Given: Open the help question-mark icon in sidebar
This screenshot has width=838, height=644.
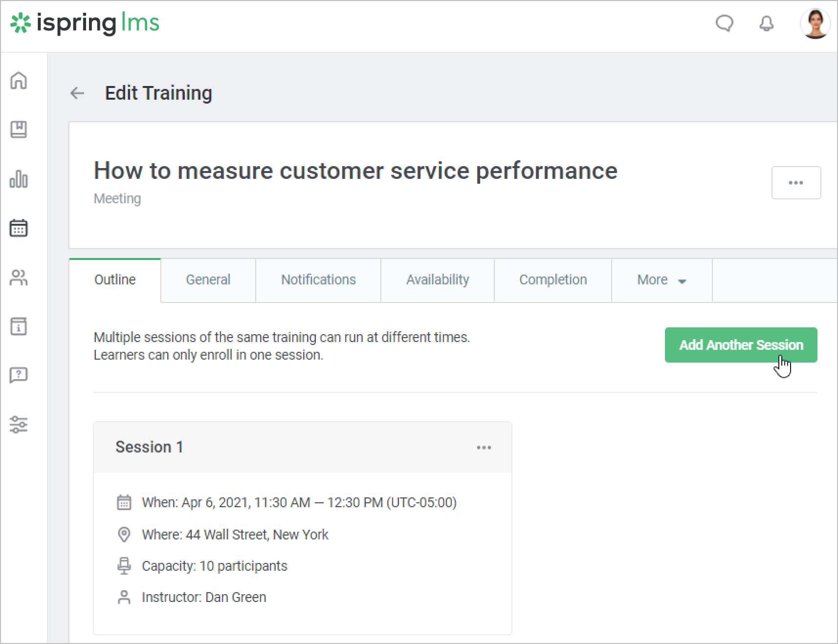Looking at the screenshot, I should coord(19,375).
